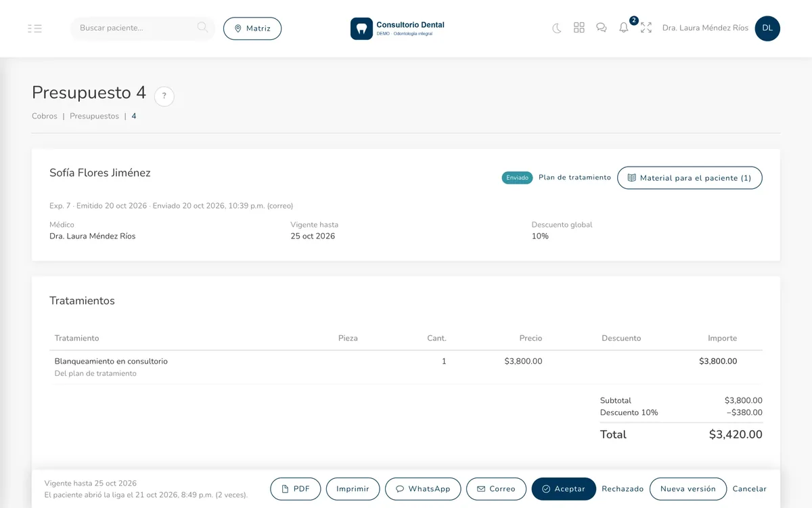Image resolution: width=812 pixels, height=508 pixels.
Task: Click the Dra. Laura Méndez Ríos username
Action: 705,28
